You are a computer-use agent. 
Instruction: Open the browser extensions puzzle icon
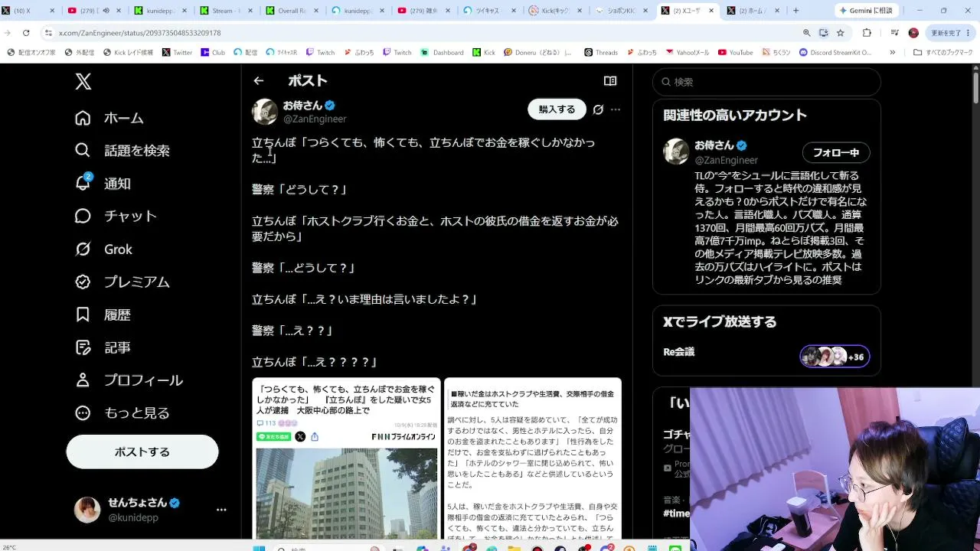[x=867, y=33]
